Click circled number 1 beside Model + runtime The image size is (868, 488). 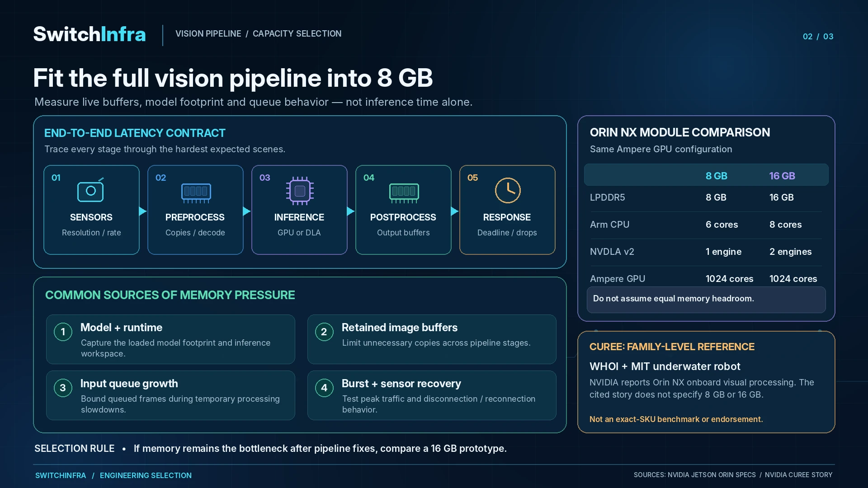pos(63,332)
